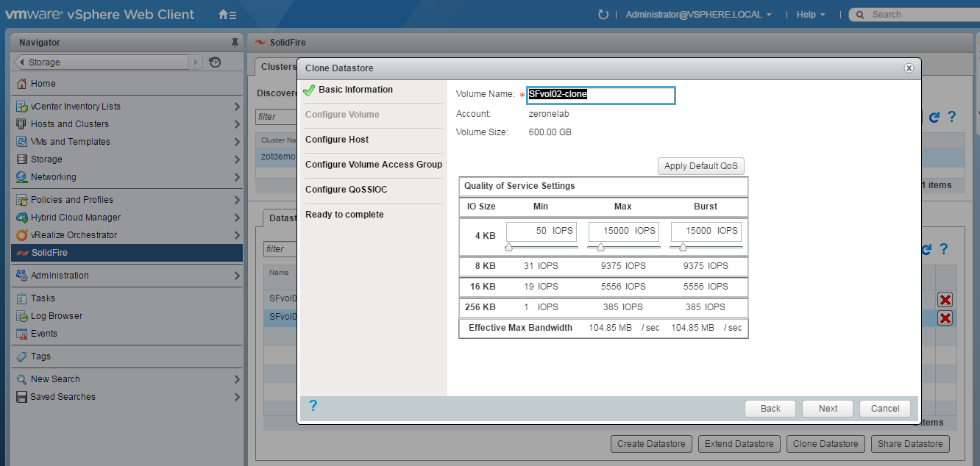
Task: Click Min IOPS slider handle
Action: click(x=508, y=247)
